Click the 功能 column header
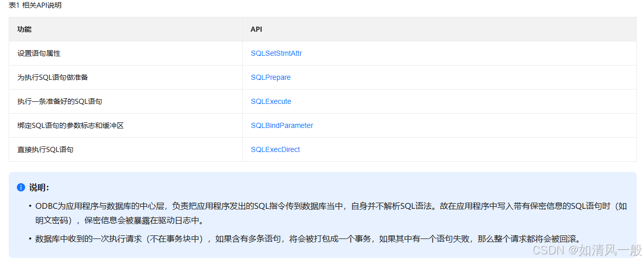 point(125,29)
